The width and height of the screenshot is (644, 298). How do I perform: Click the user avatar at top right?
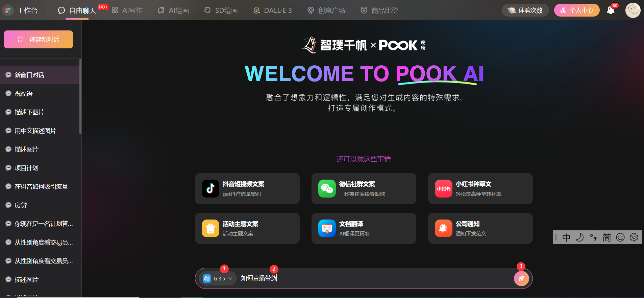[633, 10]
